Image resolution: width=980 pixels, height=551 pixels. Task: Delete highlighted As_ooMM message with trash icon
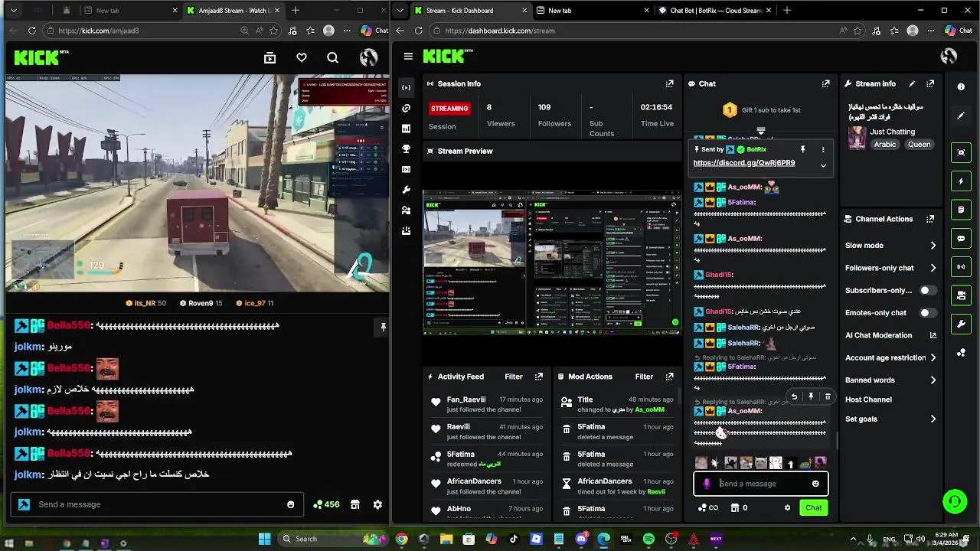828,396
